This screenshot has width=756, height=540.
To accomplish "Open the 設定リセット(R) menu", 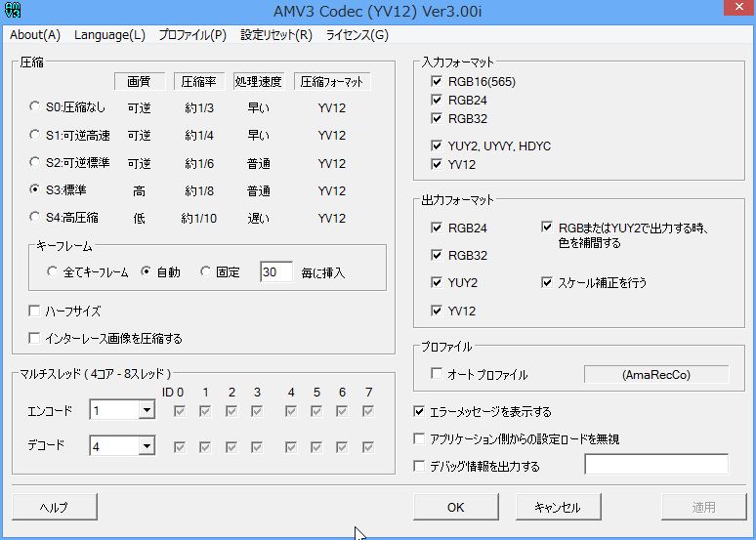I will (276, 35).
